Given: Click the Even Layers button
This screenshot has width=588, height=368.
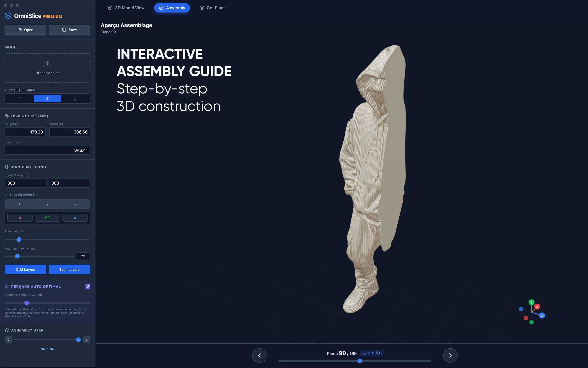Looking at the screenshot, I should [70, 269].
